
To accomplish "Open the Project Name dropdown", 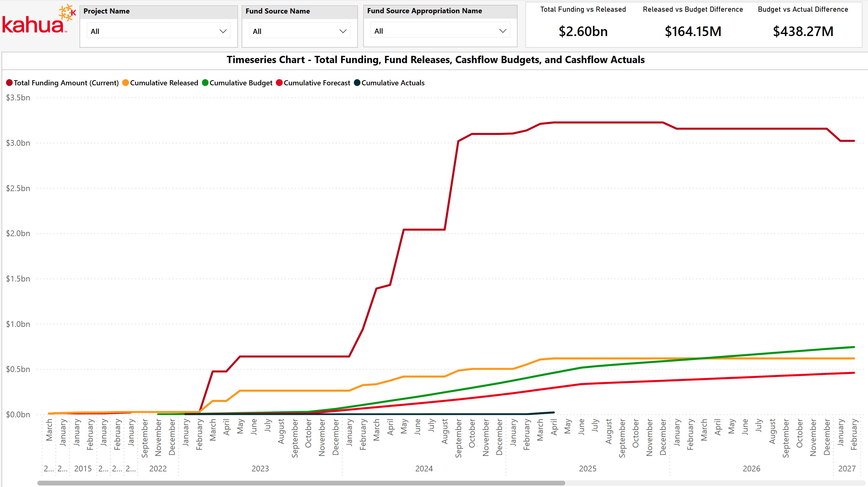I will click(158, 31).
